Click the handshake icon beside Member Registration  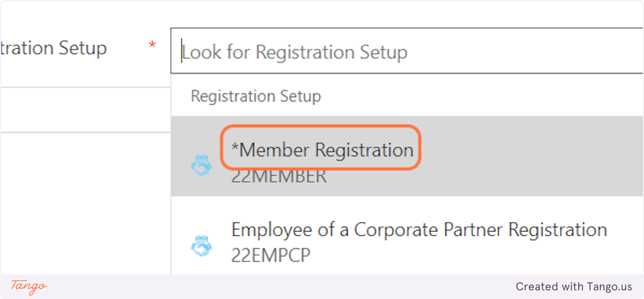[201, 165]
